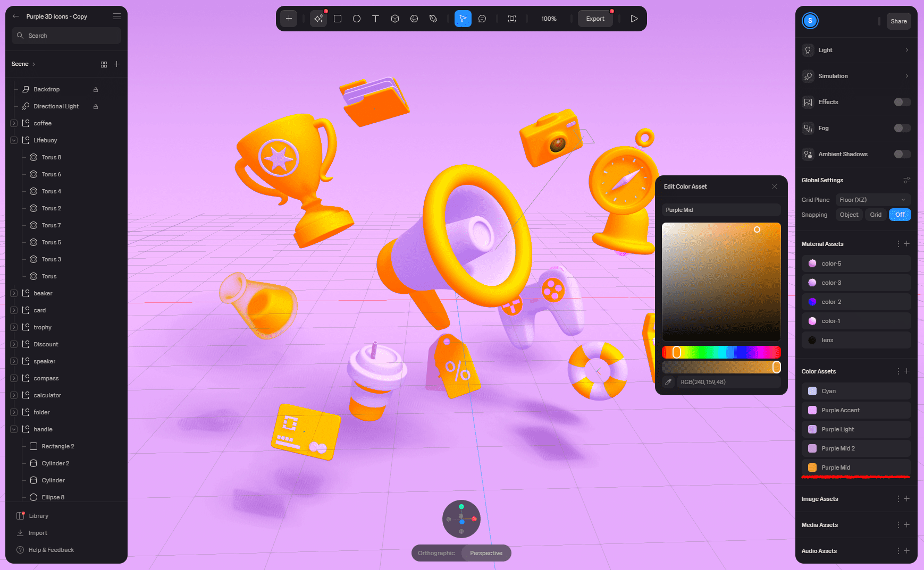Viewport: 924px width, 570px height.
Task: Select the Pen path tool
Action: (433, 19)
